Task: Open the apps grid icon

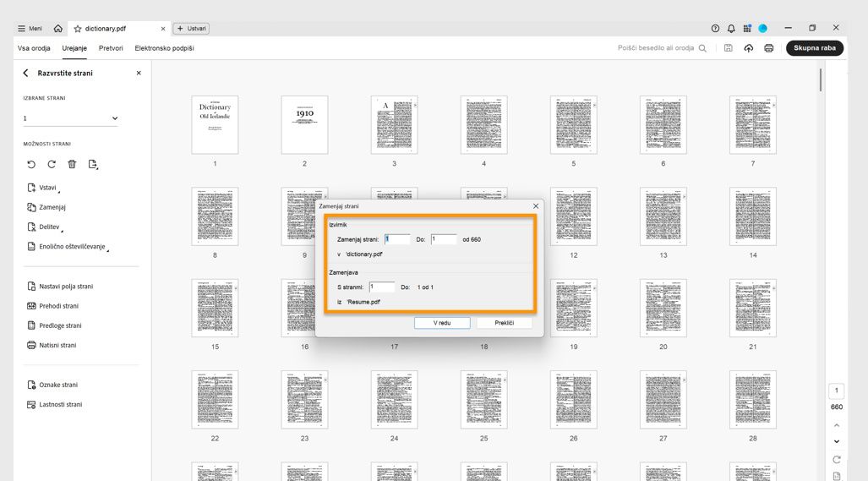Action: (x=747, y=28)
